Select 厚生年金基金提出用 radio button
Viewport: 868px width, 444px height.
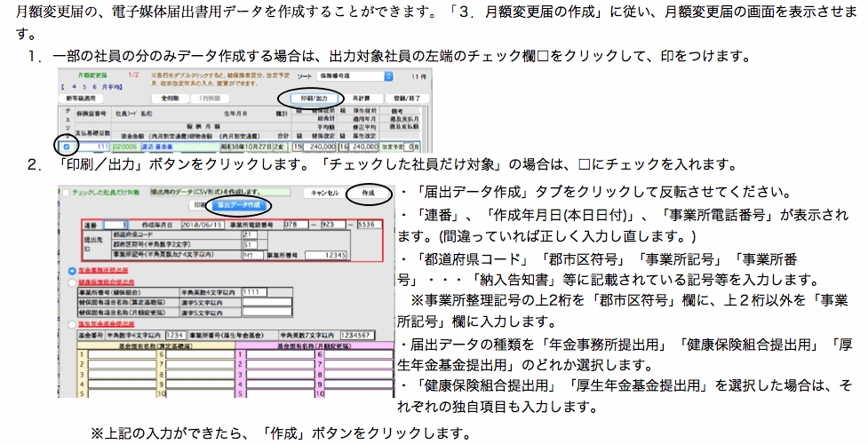(x=71, y=326)
